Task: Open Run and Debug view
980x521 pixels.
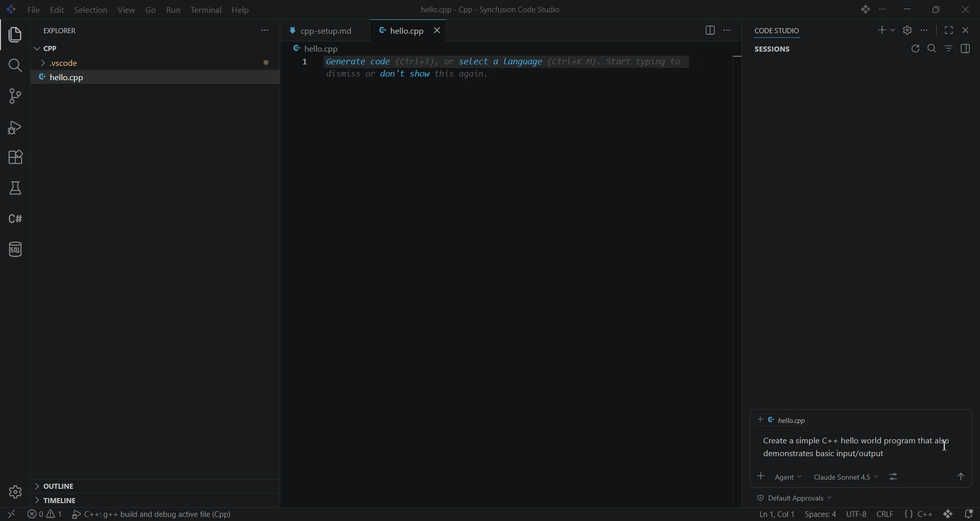Action: [x=15, y=127]
